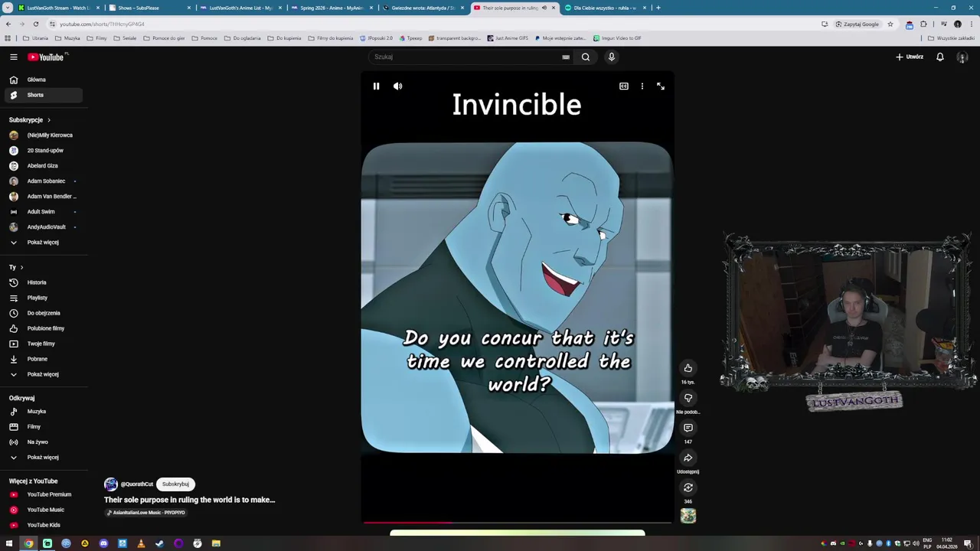980x551 pixels.
Task: Open Twoje filmy
Action: coord(44,344)
